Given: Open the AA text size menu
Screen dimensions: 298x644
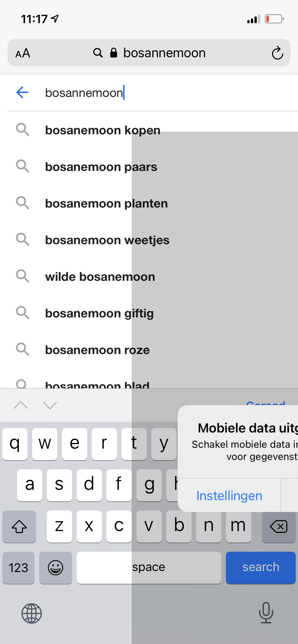Looking at the screenshot, I should [23, 53].
